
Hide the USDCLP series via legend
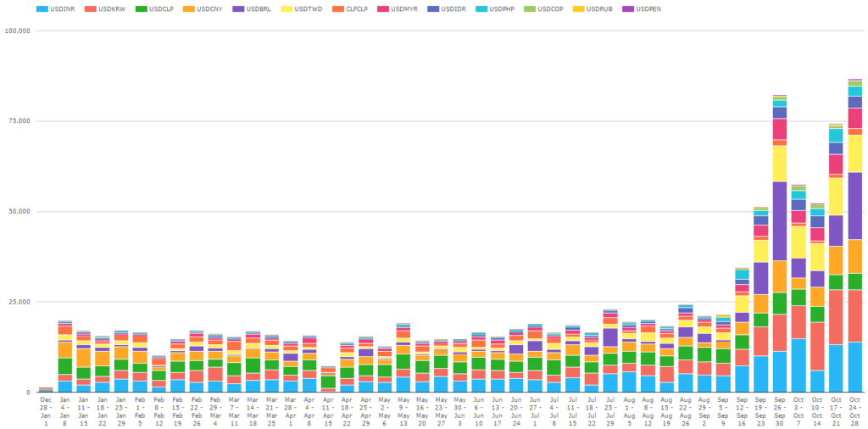click(x=153, y=8)
